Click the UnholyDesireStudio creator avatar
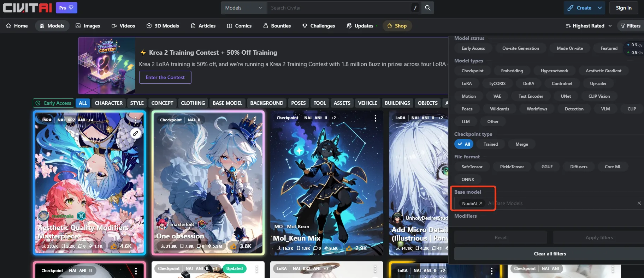This screenshot has height=278, width=644. [397, 218]
